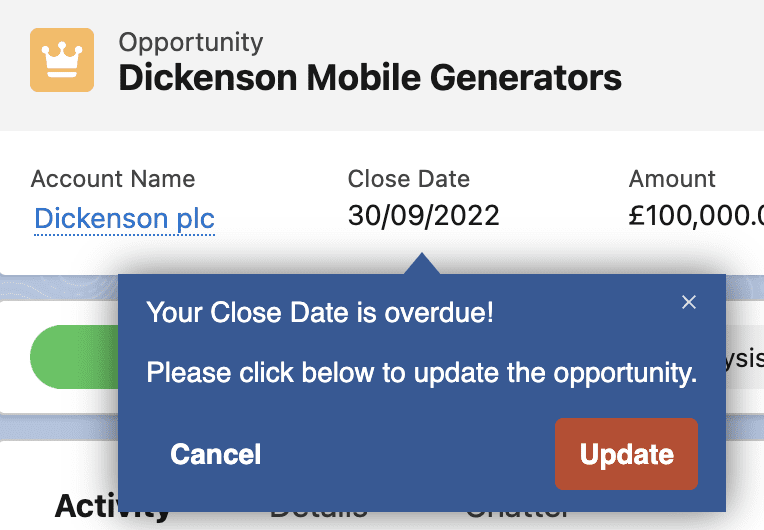
Task: Click the Opportunity object label in header
Action: click(x=191, y=42)
